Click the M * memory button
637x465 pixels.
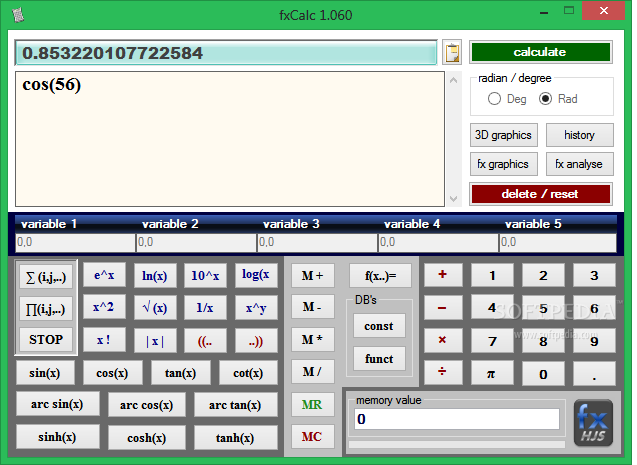[312, 340]
